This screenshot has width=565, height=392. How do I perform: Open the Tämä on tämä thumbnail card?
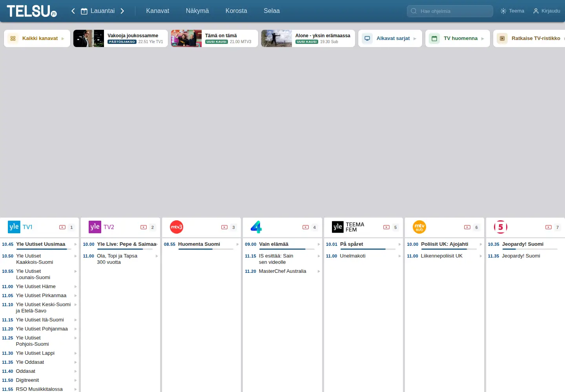pos(215,38)
